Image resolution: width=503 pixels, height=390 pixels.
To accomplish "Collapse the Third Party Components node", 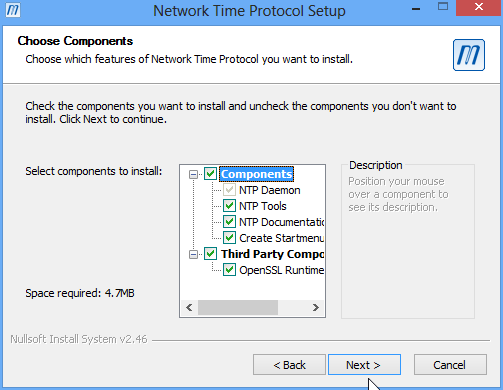I will pyautogui.click(x=193, y=254).
